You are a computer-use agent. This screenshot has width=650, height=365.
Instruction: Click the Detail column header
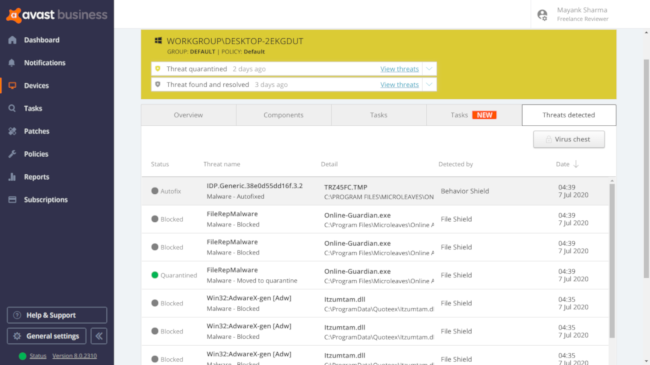[x=329, y=164]
